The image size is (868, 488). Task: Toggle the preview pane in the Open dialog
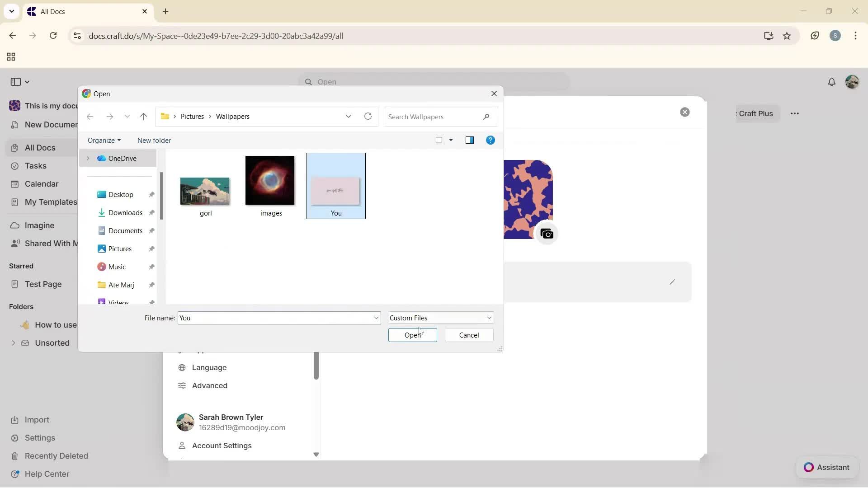click(470, 140)
